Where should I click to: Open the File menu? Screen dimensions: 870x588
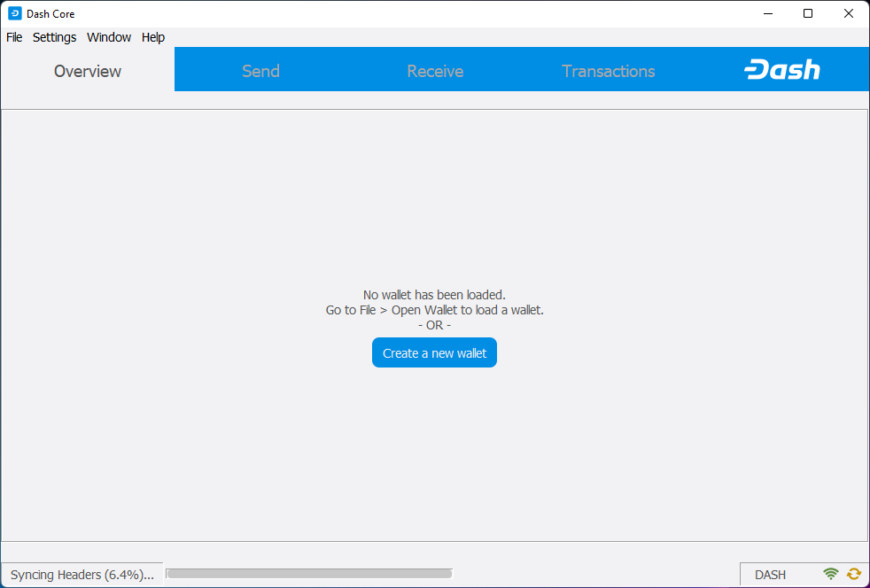14,37
